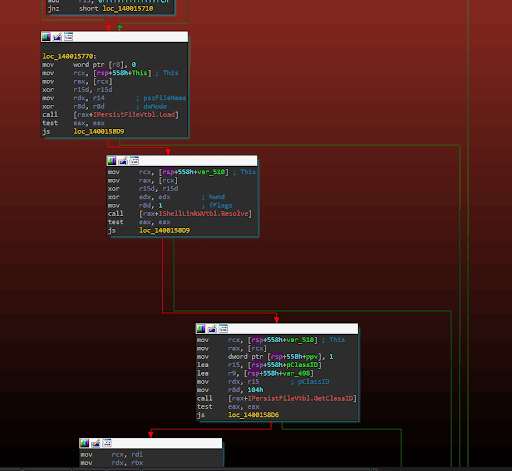Click the 'call [rax+IShellLinkWVtbl.Resolve]' instruction
Image resolution: width=512 pixels, height=471 pixels.
coord(180,214)
